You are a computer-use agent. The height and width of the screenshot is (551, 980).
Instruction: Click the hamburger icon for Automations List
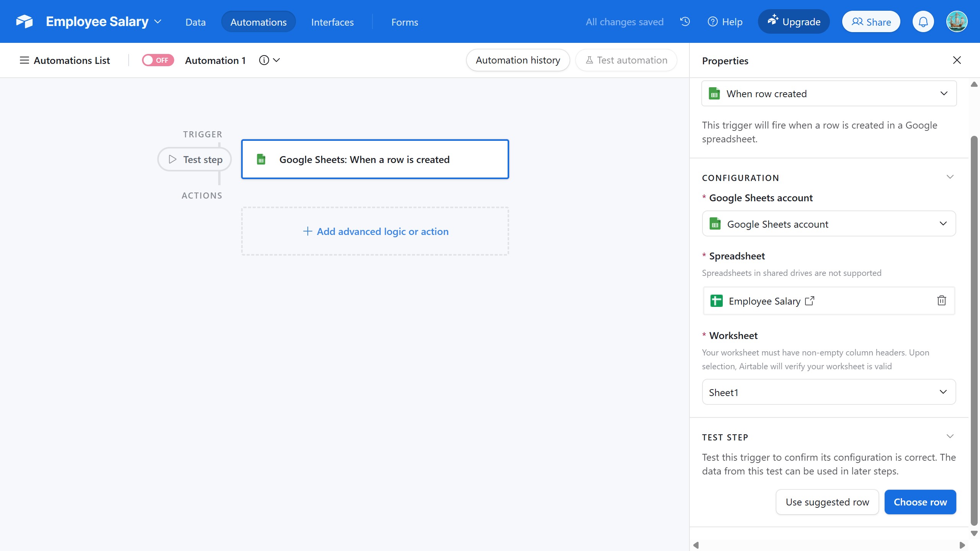pyautogui.click(x=24, y=60)
